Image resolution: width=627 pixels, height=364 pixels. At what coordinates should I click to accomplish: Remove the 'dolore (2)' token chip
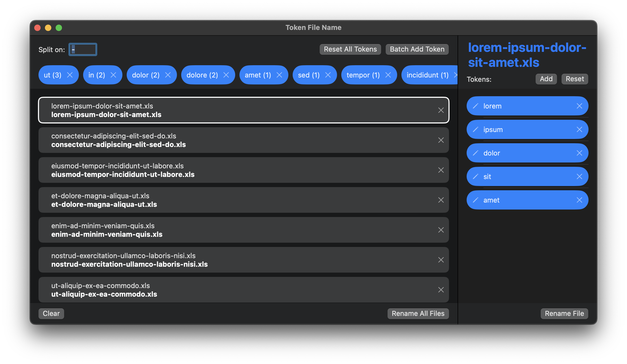(226, 75)
